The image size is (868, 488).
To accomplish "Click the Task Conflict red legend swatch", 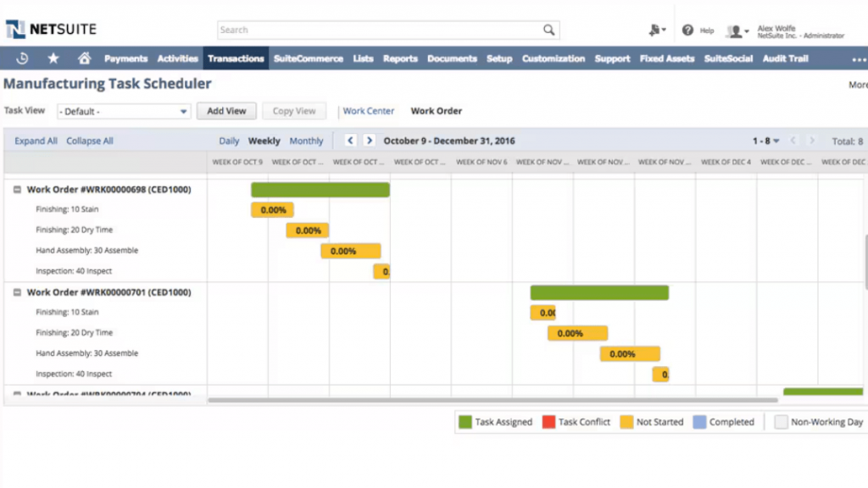I will point(548,422).
